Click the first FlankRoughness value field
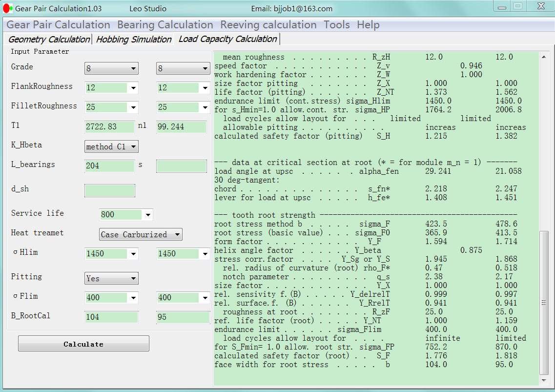555x392 pixels. [106, 88]
